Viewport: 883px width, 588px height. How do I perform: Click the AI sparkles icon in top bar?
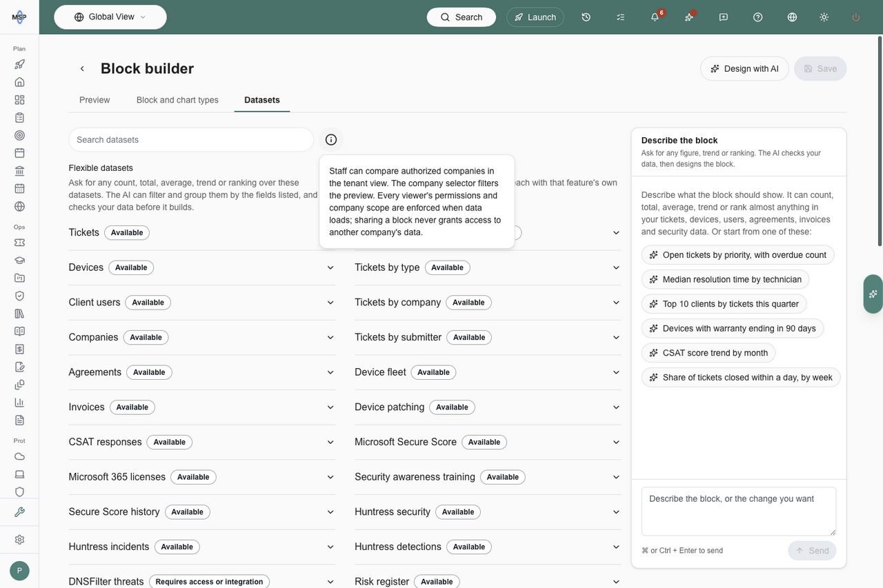[x=689, y=17]
